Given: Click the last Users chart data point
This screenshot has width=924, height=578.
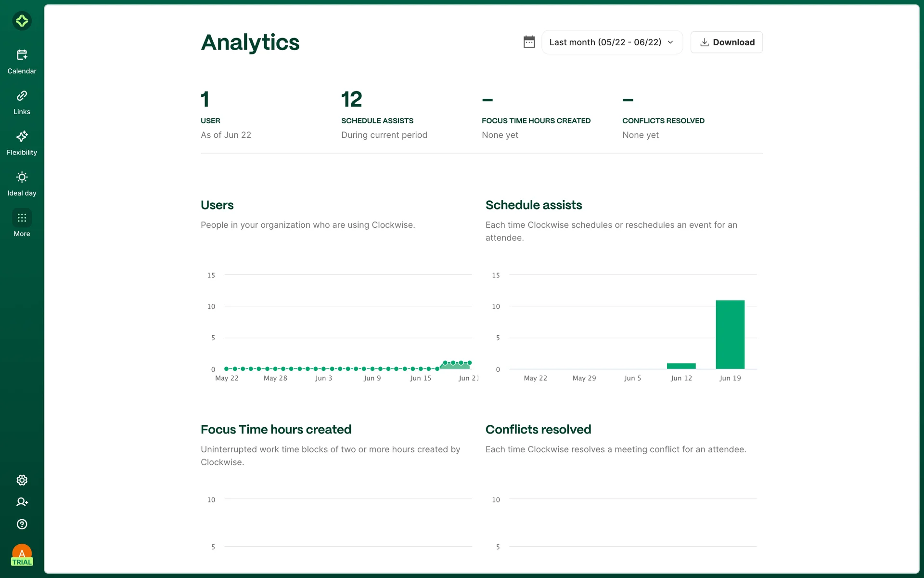Looking at the screenshot, I should pyautogui.click(x=470, y=363).
